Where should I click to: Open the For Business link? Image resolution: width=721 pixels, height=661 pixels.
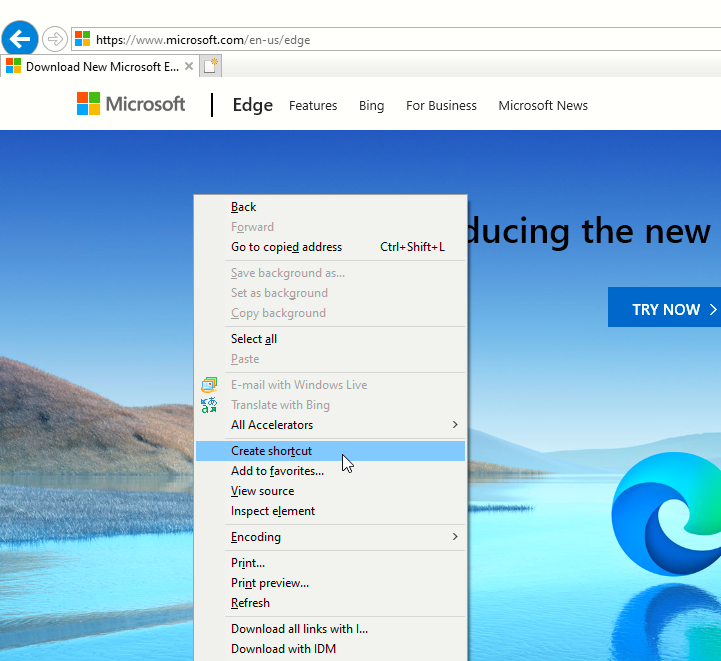(441, 105)
